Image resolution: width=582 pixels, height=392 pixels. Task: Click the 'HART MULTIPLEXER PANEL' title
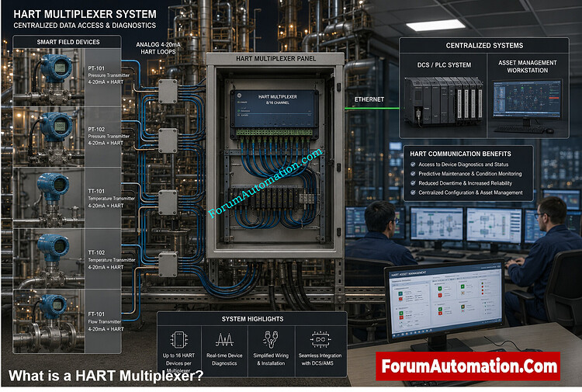pyautogui.click(x=275, y=59)
